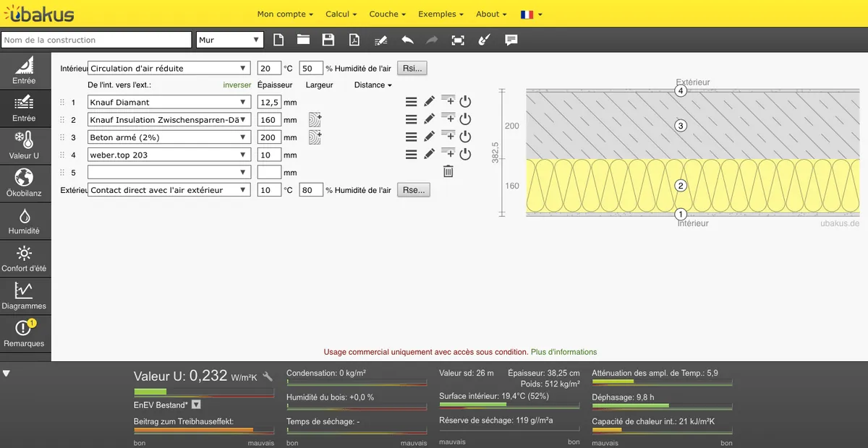Expand the interior Circulation d'air réduite dropdown
Screen dimensions: 868x448
pyautogui.click(x=169, y=69)
